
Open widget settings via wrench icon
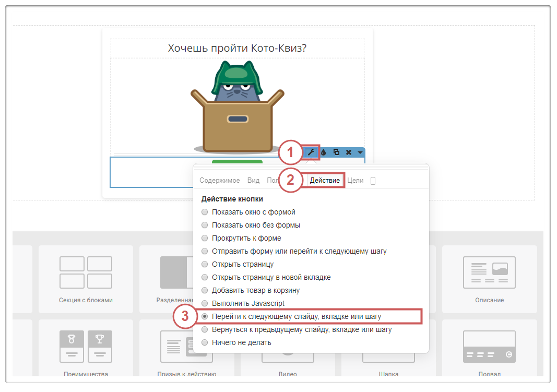311,152
